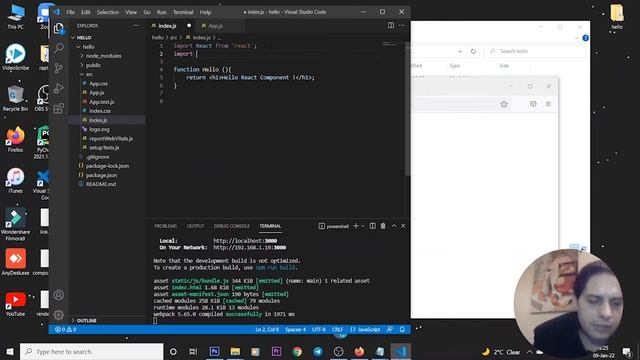Open App.css in the explorer
The height and width of the screenshot is (360, 640).
coord(99,84)
